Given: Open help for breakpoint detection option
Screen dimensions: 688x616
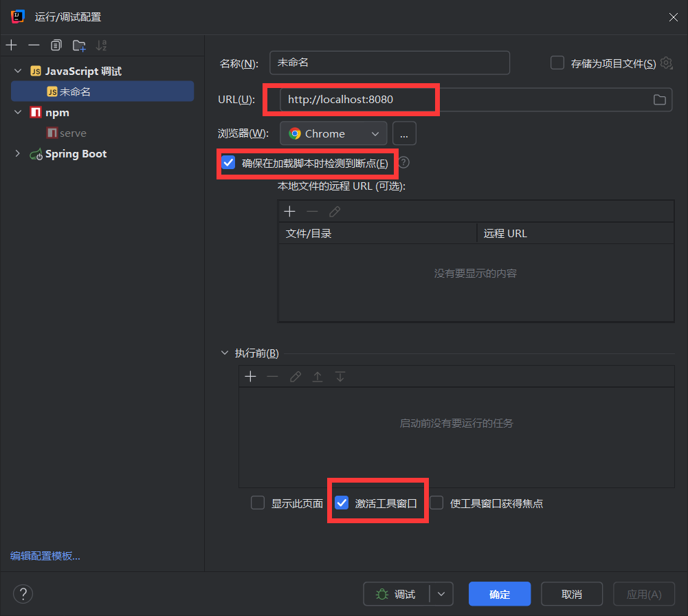Looking at the screenshot, I should click(x=403, y=163).
